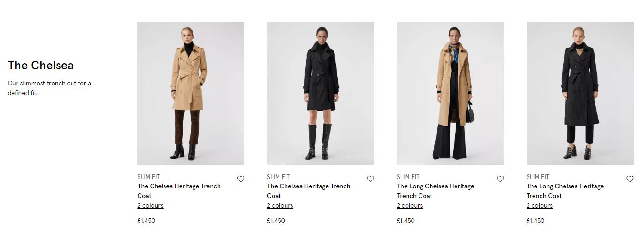Screen dimensions: 644x252
Task: Show "2 colours" for the beige short trench
Action: [x=150, y=206]
